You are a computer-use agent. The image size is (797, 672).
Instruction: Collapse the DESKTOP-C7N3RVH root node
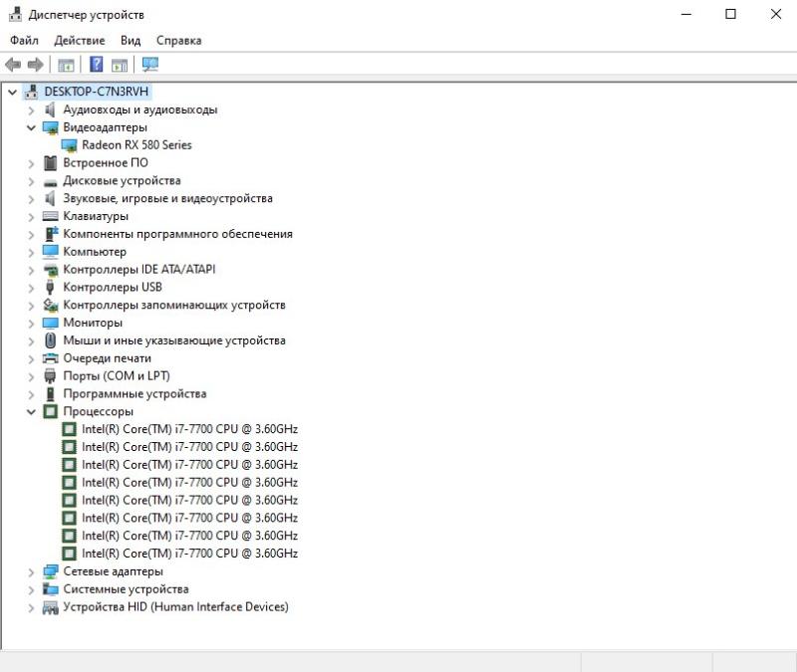(x=12, y=92)
